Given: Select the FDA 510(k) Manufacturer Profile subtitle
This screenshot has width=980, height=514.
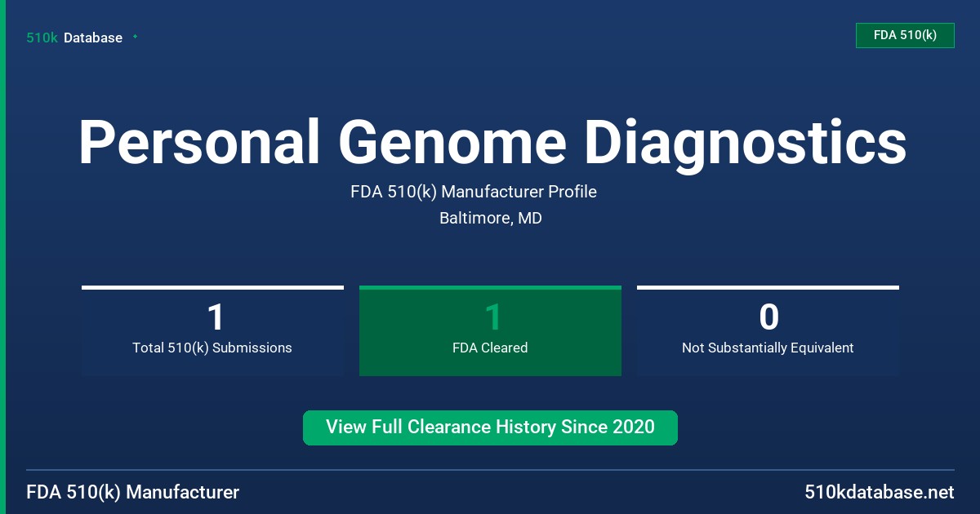Looking at the screenshot, I should 474,192.
